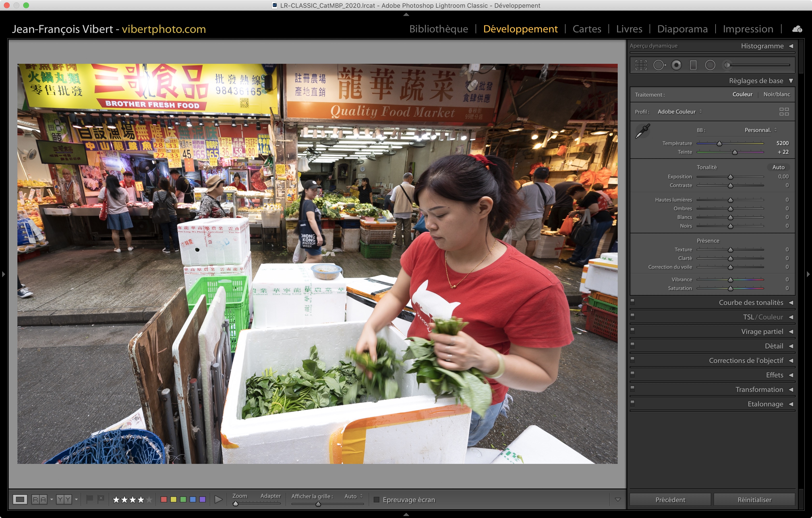Open the Impression module
812x518 pixels.
747,29
